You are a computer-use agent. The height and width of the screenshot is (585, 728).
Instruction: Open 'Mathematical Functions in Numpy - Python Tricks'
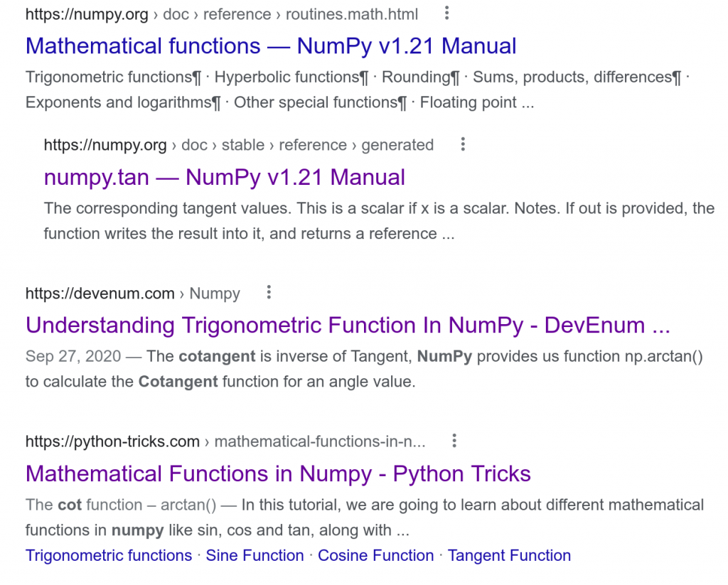(x=278, y=473)
